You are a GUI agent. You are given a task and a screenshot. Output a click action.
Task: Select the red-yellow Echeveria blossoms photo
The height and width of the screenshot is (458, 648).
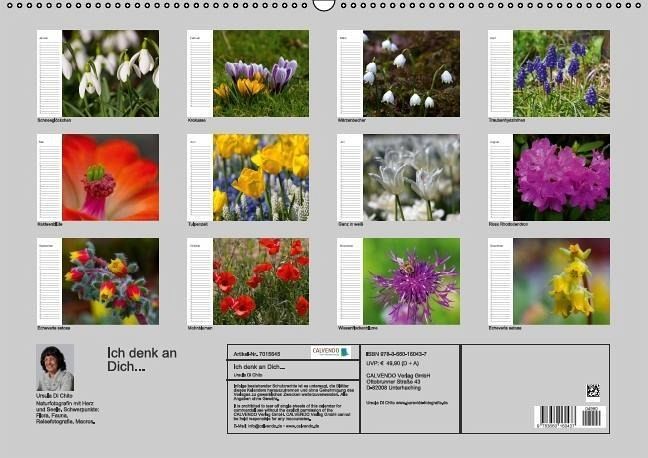point(110,281)
